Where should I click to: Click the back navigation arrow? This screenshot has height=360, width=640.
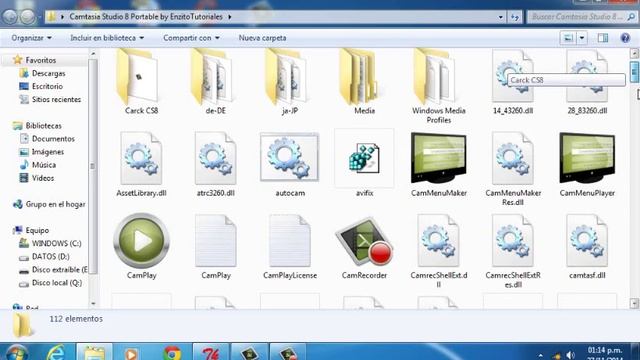click(x=10, y=17)
